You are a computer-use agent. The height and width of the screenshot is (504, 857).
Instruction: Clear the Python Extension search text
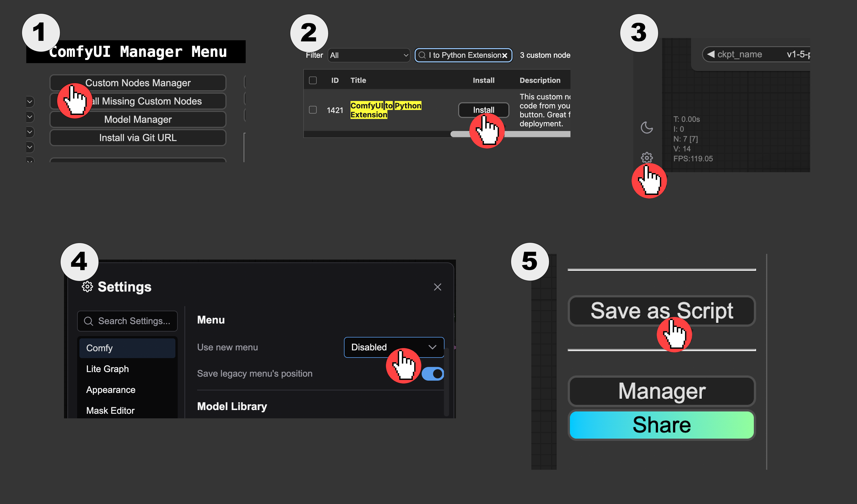click(x=505, y=55)
